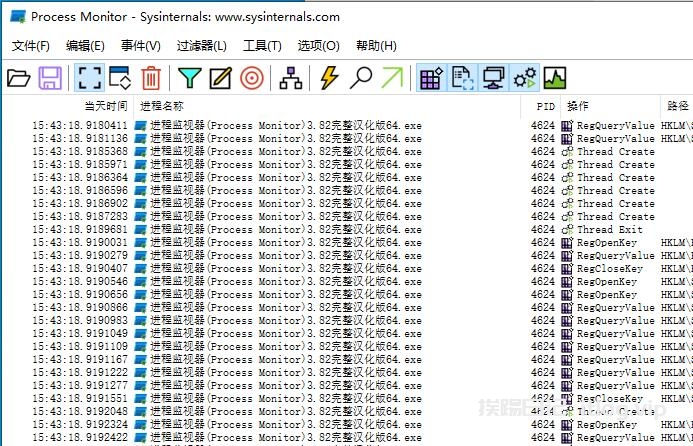Viewport: 693px width, 446px height.
Task: Open find with the magnifying glass icon
Action: pos(361,78)
